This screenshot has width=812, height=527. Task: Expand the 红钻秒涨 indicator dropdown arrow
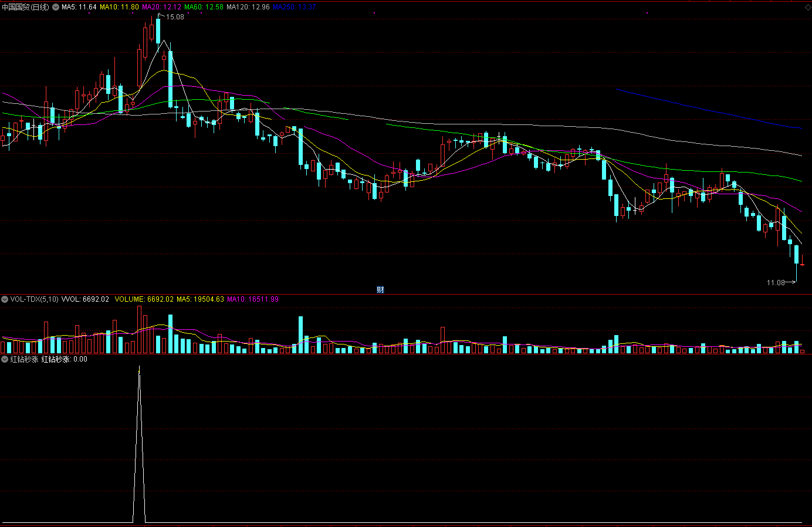point(5,359)
